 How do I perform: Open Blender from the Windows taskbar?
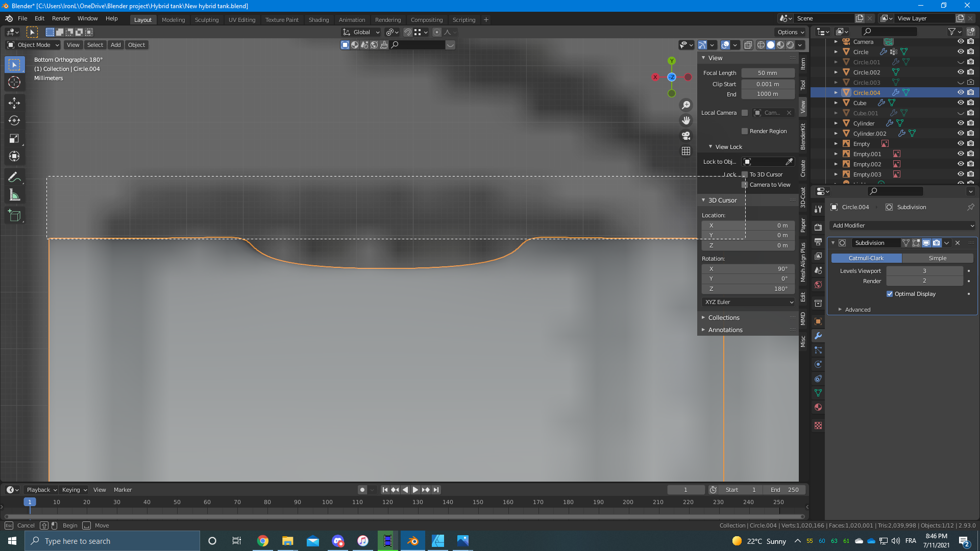tap(413, 541)
